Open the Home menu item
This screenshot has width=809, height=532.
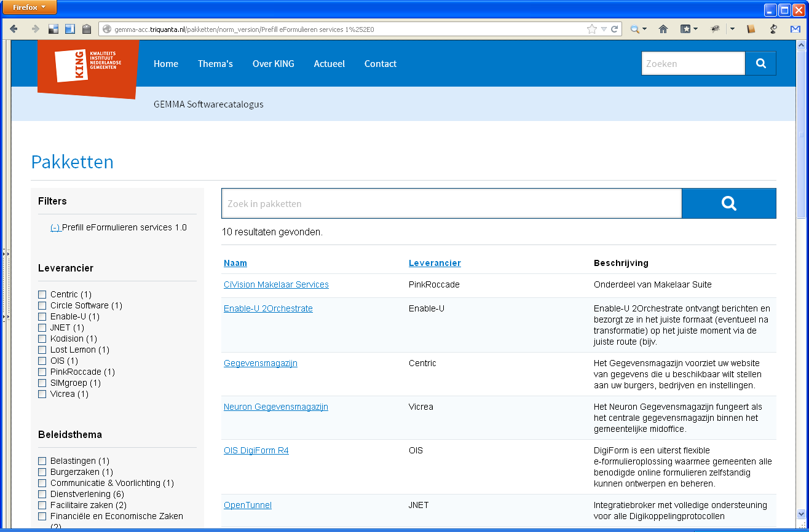pos(166,64)
